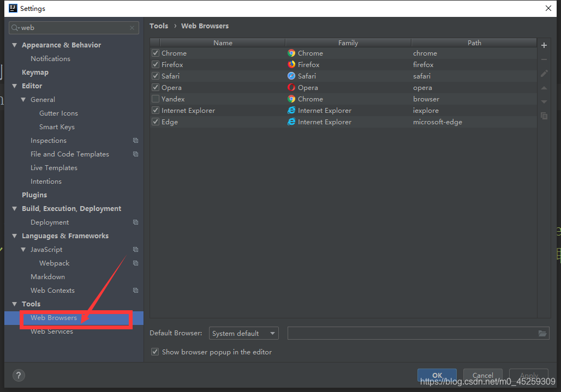Open the Keymap settings page
Screen dimensions: 561x392
pos(35,72)
